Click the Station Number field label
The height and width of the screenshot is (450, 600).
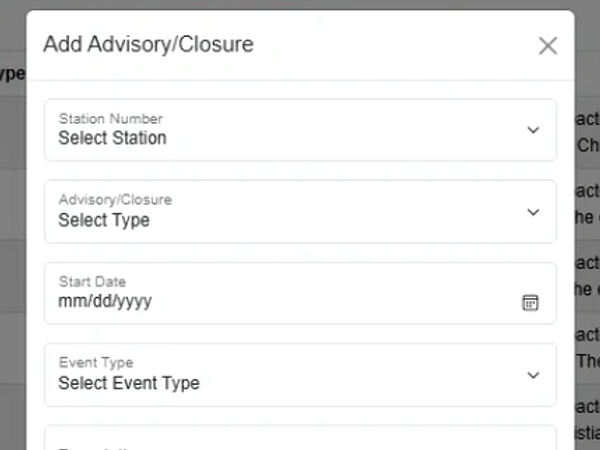tap(110, 119)
